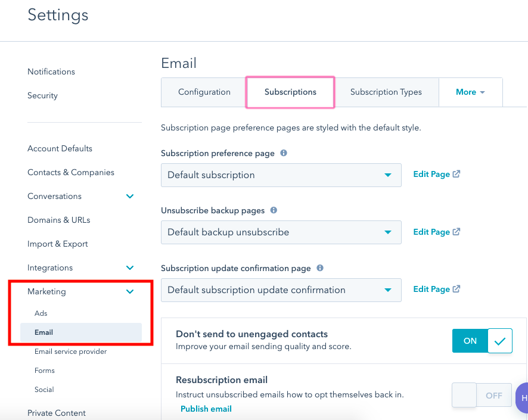528x420 pixels.
Task: Turn off Don't send to unengaged contacts
Action: [482, 341]
